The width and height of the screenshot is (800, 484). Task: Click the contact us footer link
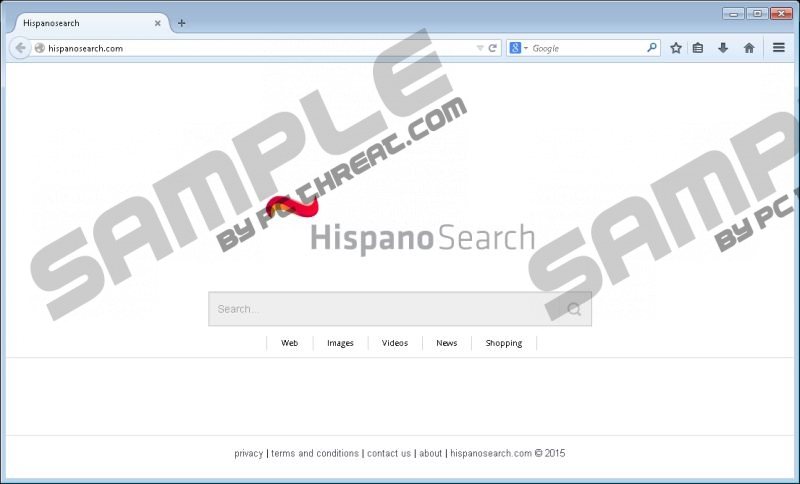[389, 454]
